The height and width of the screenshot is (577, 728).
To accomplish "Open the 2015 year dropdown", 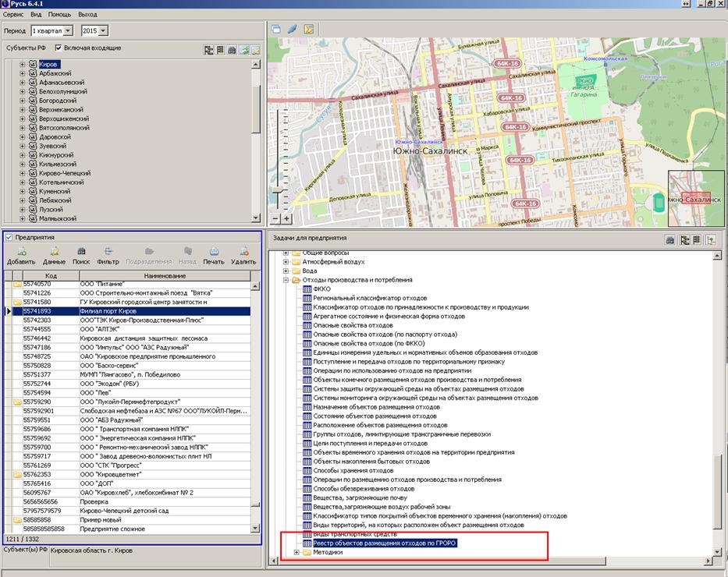I will tap(104, 30).
